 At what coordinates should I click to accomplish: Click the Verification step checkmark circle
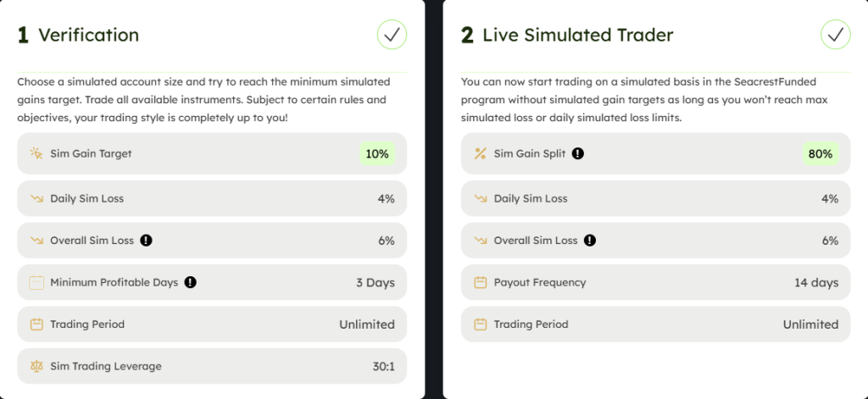tap(392, 35)
